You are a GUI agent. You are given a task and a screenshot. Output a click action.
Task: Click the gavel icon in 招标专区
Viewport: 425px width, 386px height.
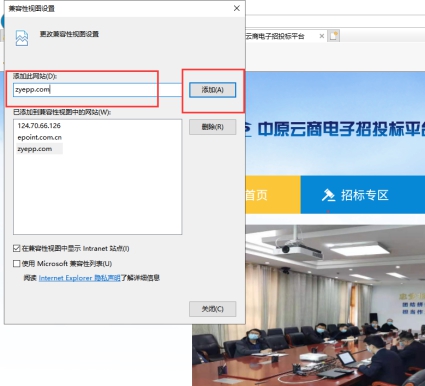click(x=328, y=195)
